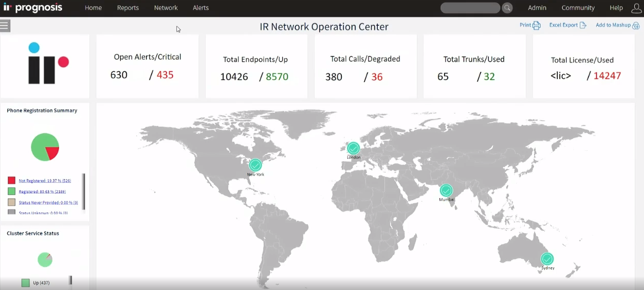The width and height of the screenshot is (644, 290).
Task: Click the Phone Registration legend scrollbar
Action: 84,191
